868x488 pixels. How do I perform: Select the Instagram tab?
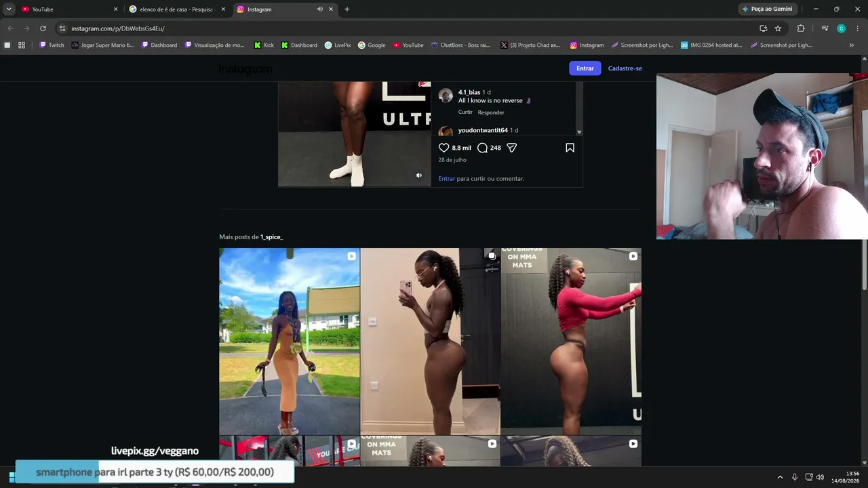[285, 9]
